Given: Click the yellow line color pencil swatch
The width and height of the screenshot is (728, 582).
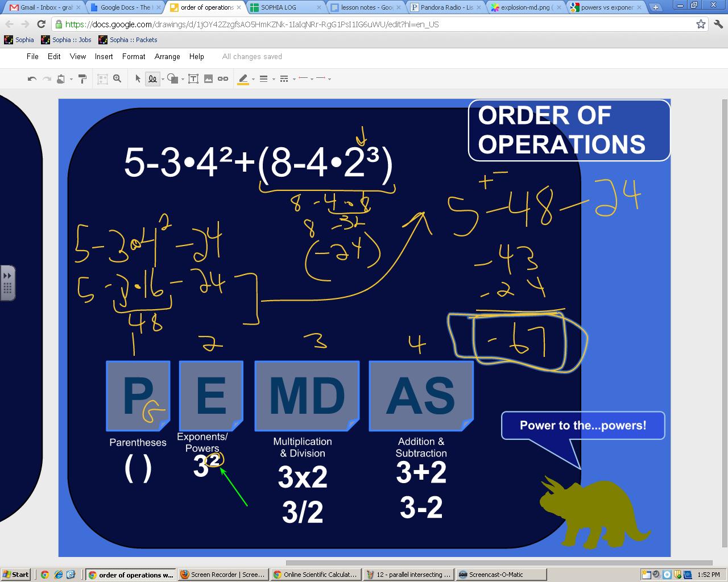Looking at the screenshot, I should [243, 79].
